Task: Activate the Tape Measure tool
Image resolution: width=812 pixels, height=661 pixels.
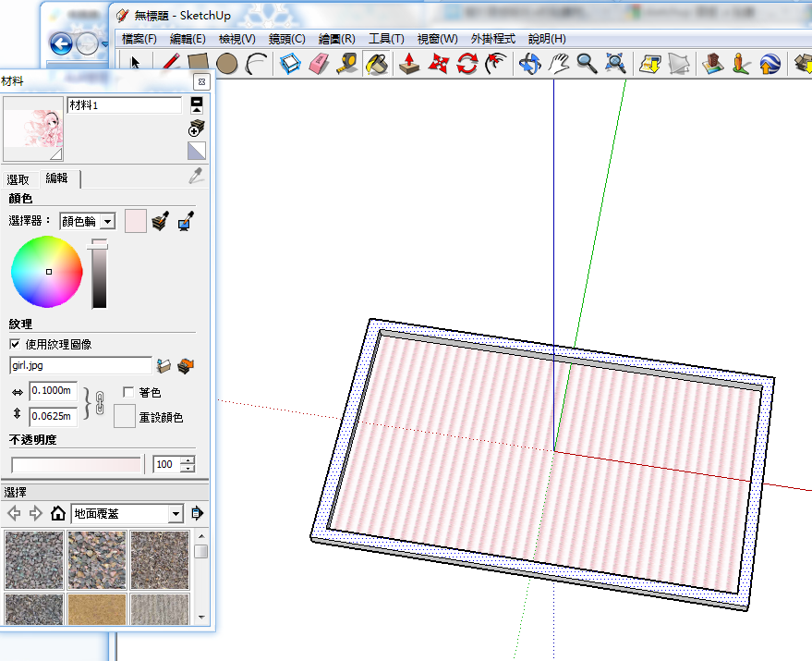Action: [x=347, y=64]
